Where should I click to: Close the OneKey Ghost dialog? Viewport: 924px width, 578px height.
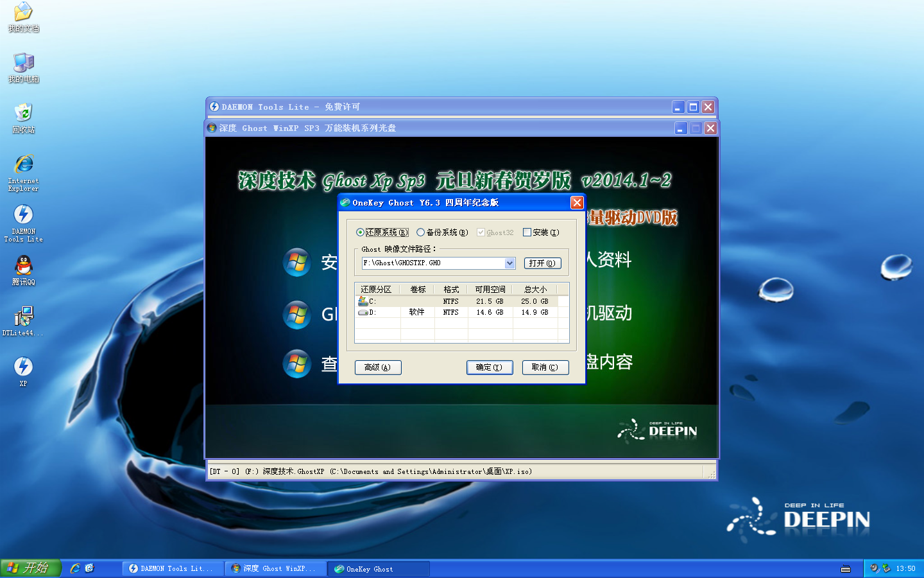pyautogui.click(x=577, y=203)
